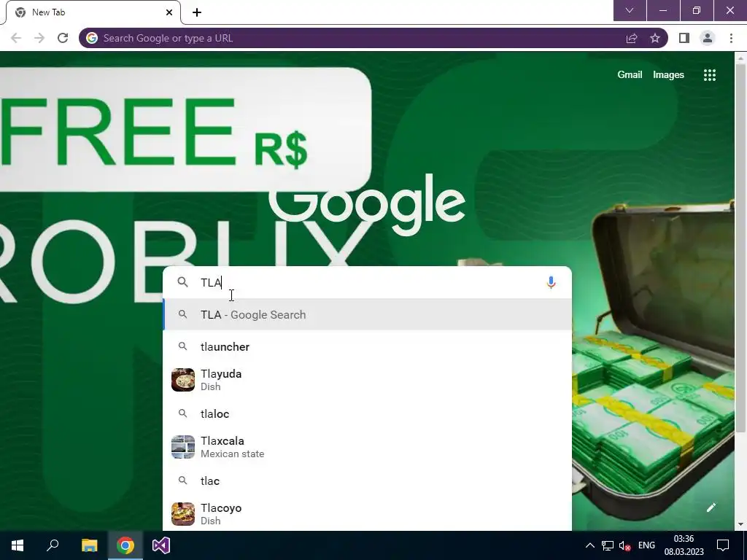Show hidden system tray icons

point(589,545)
